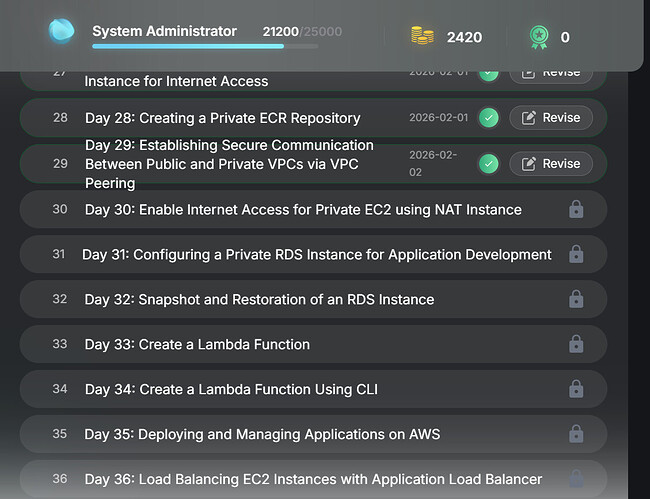Click the green badge award icon
This screenshot has height=499, width=650.
[x=539, y=37]
